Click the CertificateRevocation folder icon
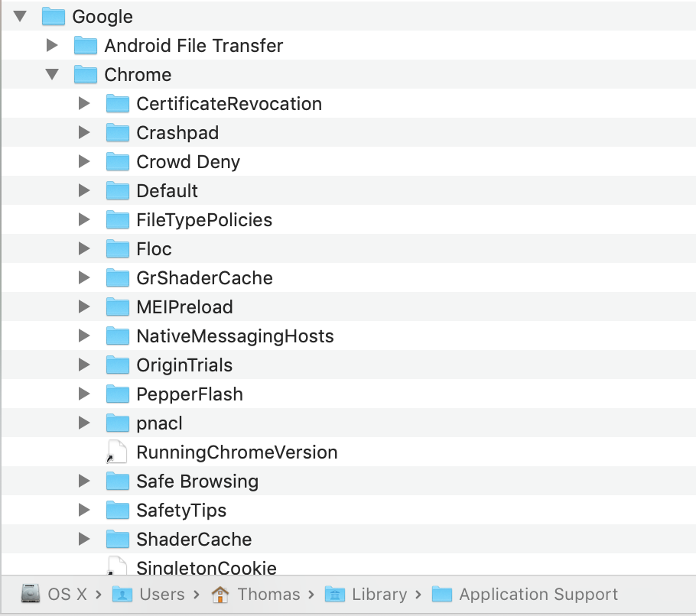Viewport: 696px width, 616px height. pyautogui.click(x=118, y=103)
